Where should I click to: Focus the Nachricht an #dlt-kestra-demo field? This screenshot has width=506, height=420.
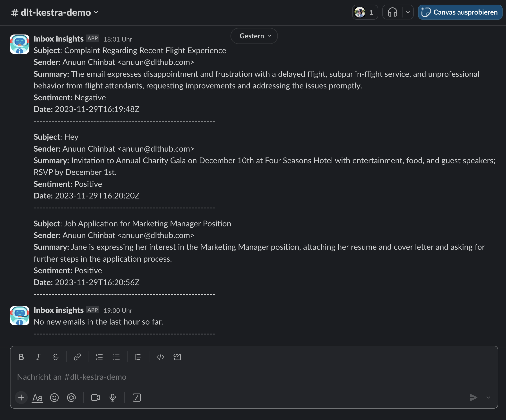243,377
